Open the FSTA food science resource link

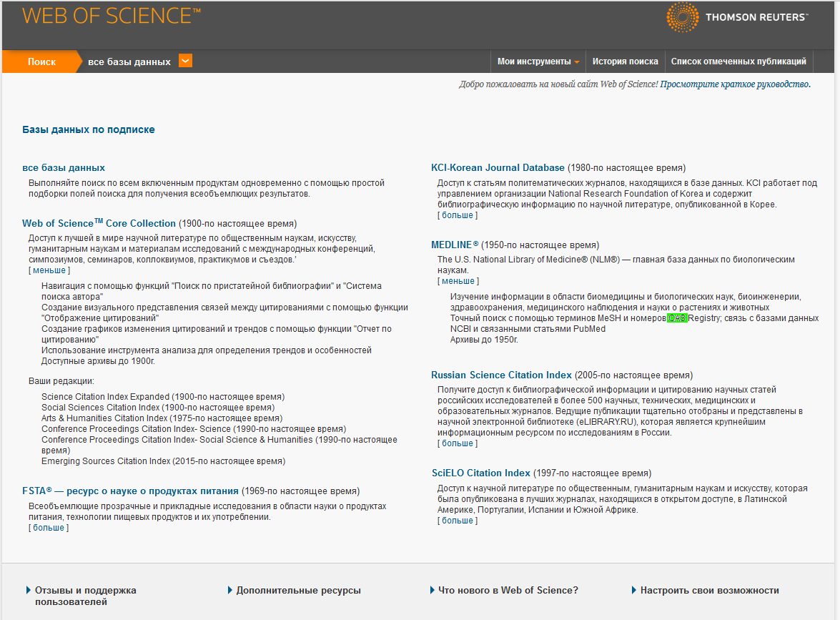point(130,491)
